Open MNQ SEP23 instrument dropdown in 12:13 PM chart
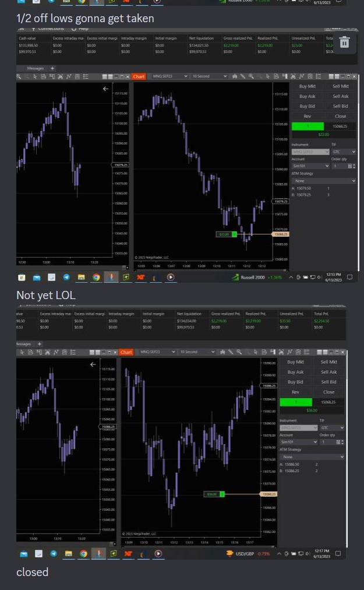 coord(169,76)
